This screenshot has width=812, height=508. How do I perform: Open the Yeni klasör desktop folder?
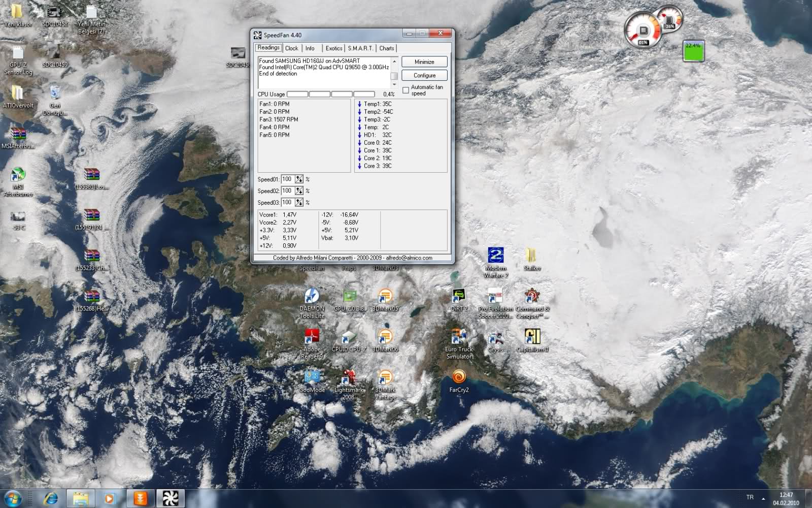[x=17, y=15]
